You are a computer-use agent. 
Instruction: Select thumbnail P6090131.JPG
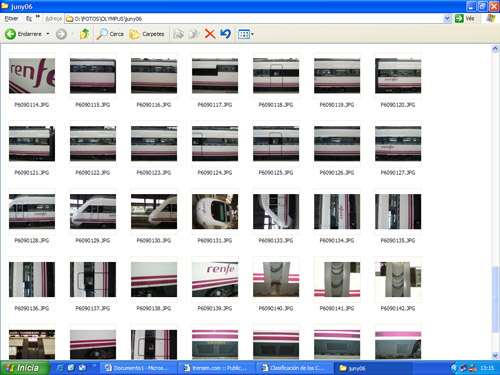coord(215,212)
